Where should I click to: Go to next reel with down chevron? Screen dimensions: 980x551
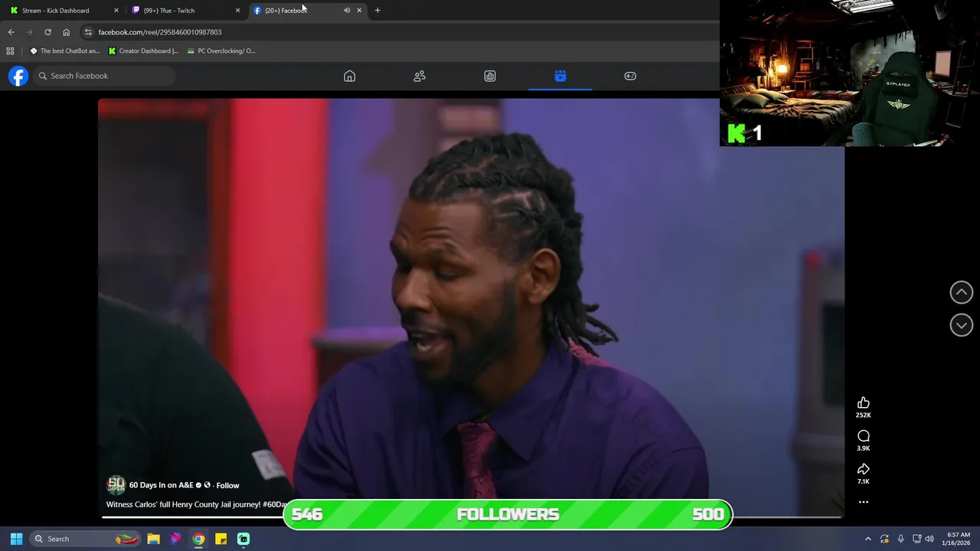962,325
